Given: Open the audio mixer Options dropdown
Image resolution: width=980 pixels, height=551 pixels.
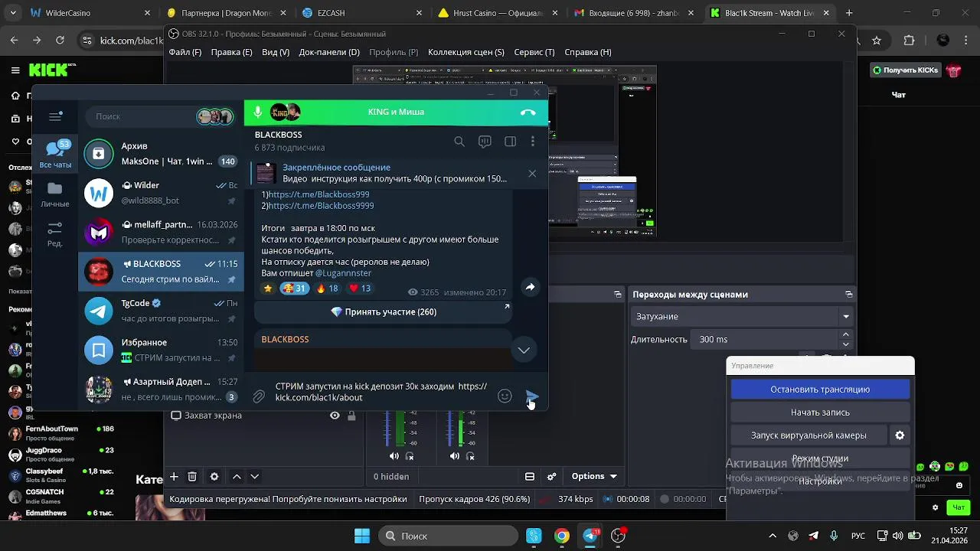Looking at the screenshot, I should click(594, 476).
